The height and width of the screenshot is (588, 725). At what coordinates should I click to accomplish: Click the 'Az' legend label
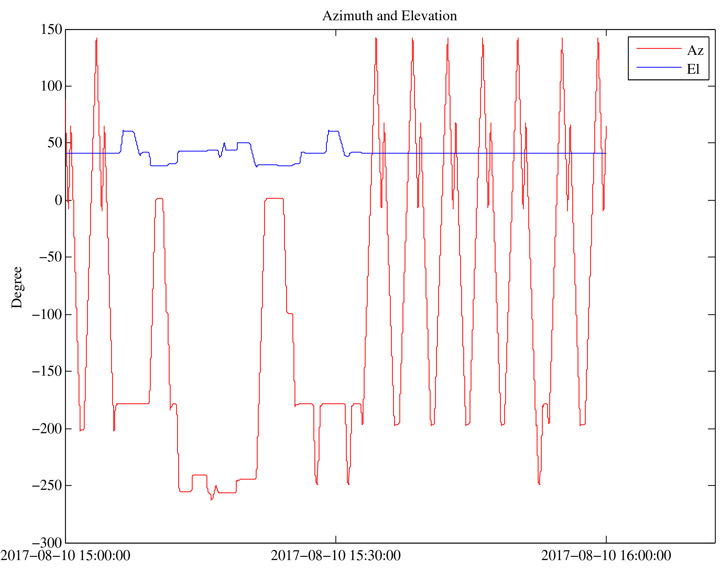(695, 51)
